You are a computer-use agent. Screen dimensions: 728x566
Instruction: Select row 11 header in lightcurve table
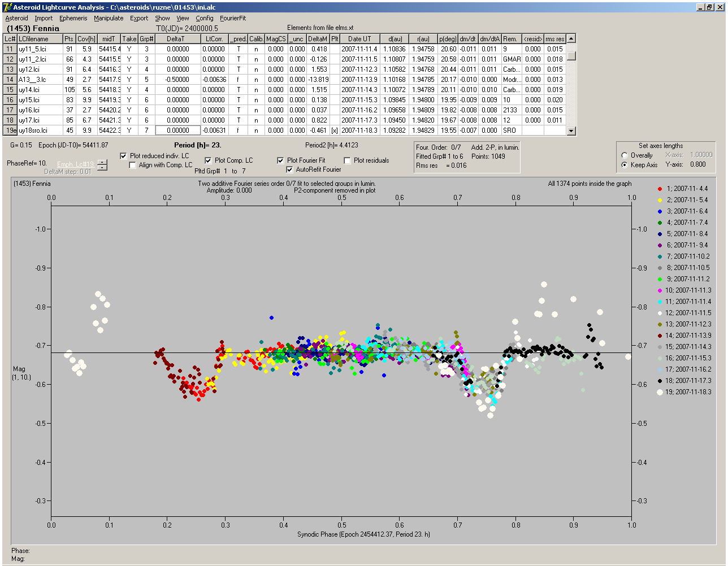pos(10,49)
